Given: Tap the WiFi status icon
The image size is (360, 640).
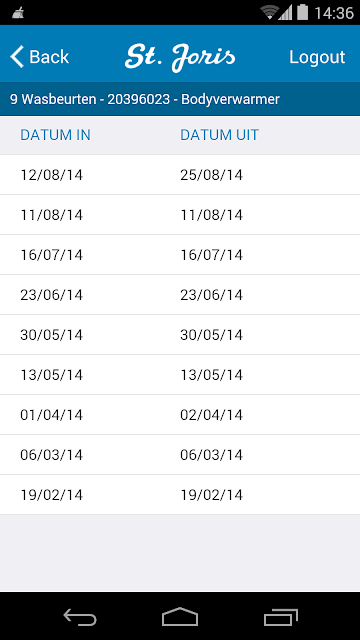Looking at the screenshot, I should [270, 13].
